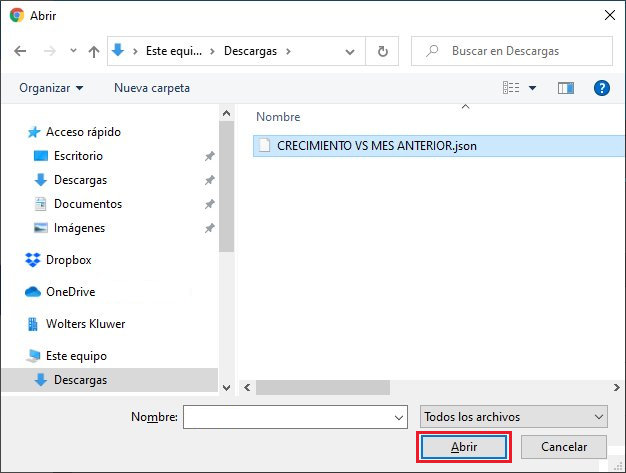Click the search magnifier icon
The width and height of the screenshot is (626, 473).
[432, 51]
